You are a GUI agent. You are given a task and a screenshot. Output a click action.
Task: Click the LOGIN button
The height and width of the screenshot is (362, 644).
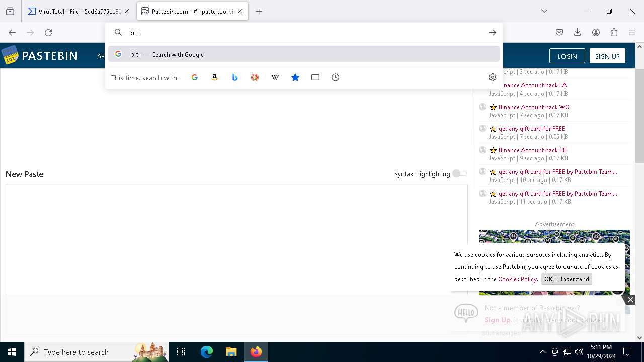click(x=567, y=56)
